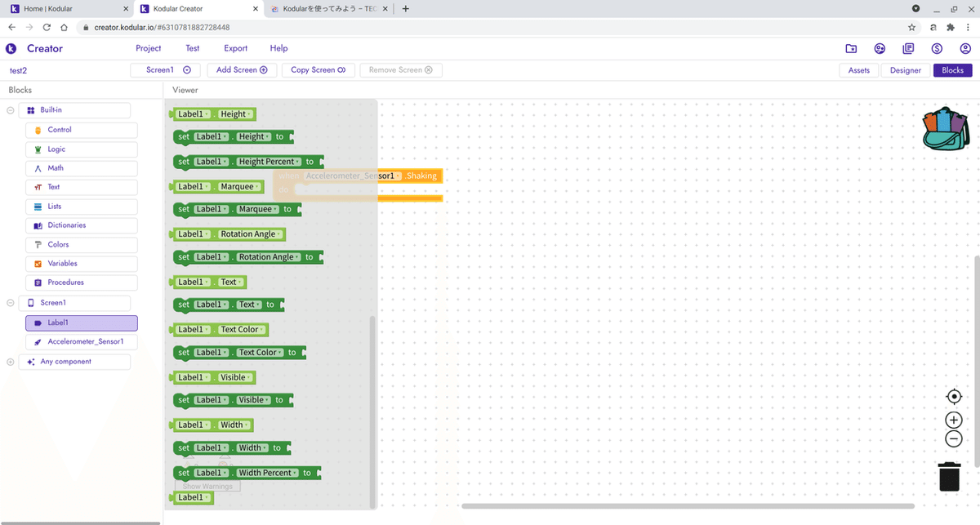This screenshot has height=525, width=980.
Task: Open the Screen1 screen selector dropdown
Action: pyautogui.click(x=166, y=70)
